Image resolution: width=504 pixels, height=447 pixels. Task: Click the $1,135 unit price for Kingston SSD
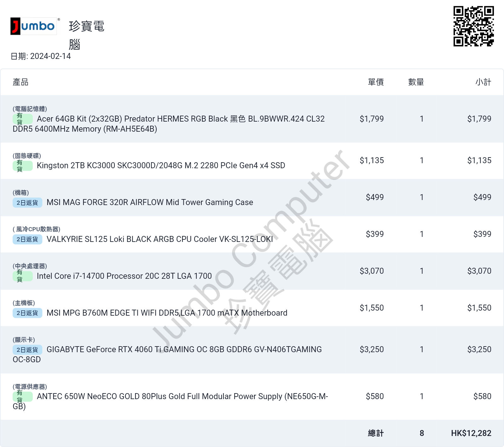coord(372,160)
